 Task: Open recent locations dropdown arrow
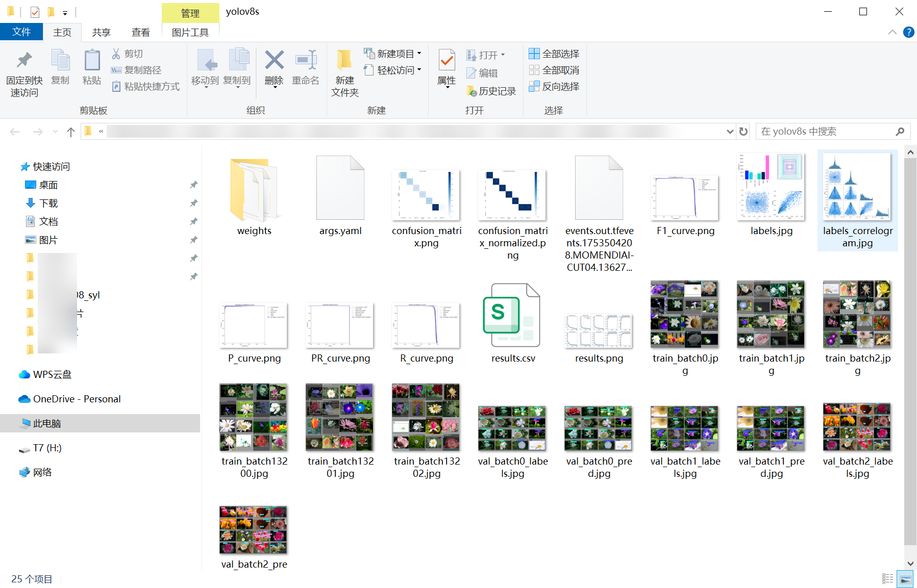coord(55,132)
